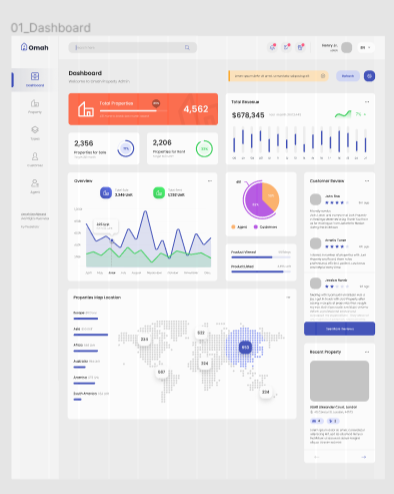Select June on the Overview chart axis
394x494 pixels.
tap(112, 273)
